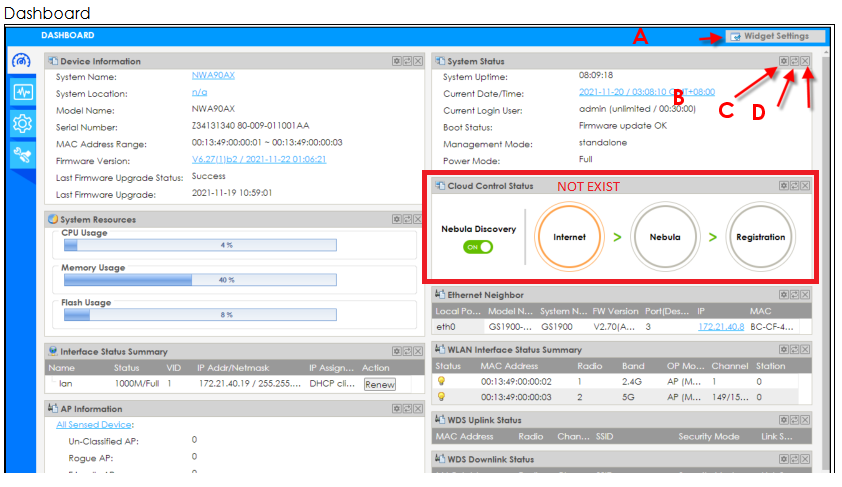Open System Status widget settings icon
Image resolution: width=842 pixels, height=487 pixels.
point(784,61)
